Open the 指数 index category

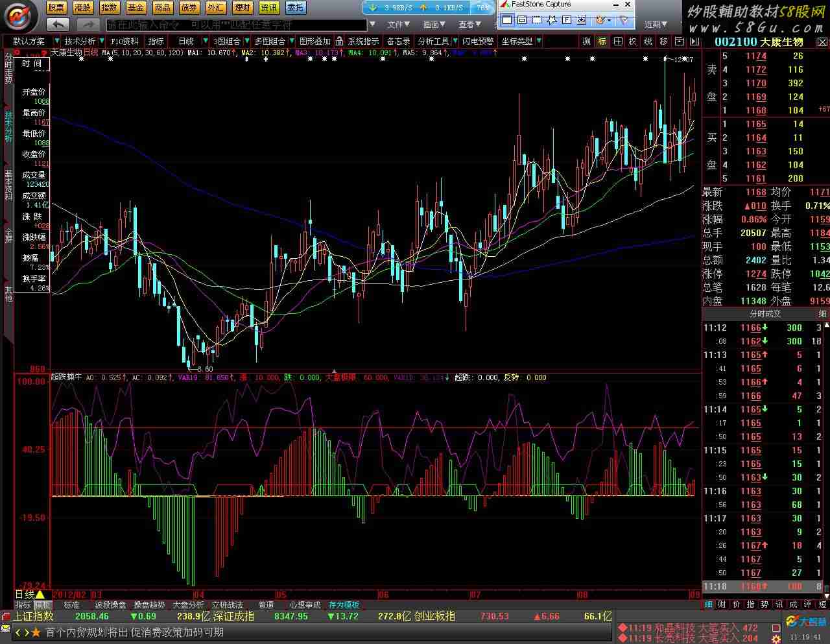point(110,8)
